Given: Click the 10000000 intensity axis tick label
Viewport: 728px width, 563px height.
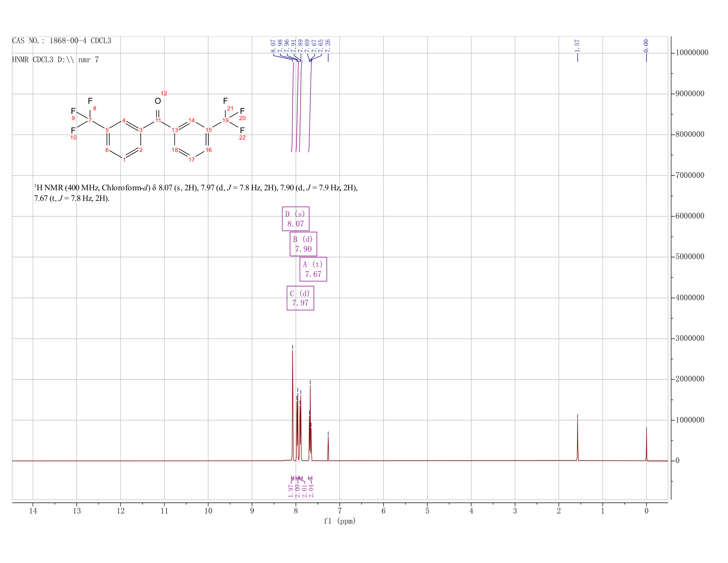Looking at the screenshot, I should [690, 53].
